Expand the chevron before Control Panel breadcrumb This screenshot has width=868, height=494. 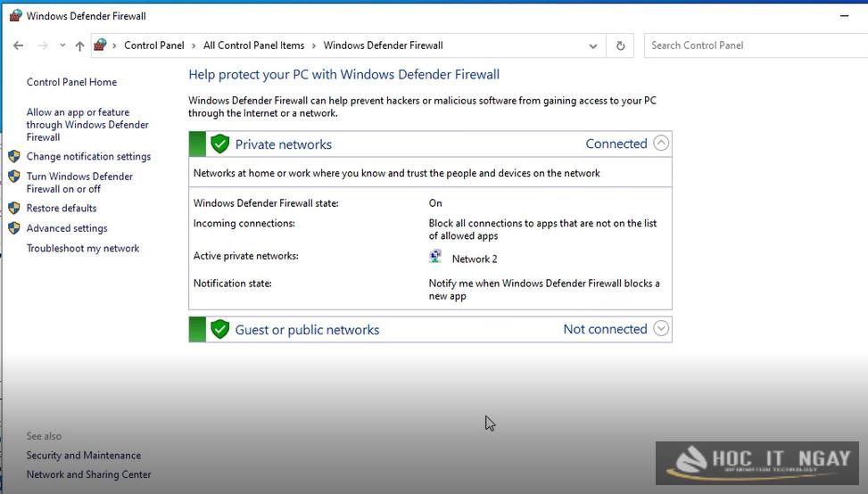(x=114, y=45)
